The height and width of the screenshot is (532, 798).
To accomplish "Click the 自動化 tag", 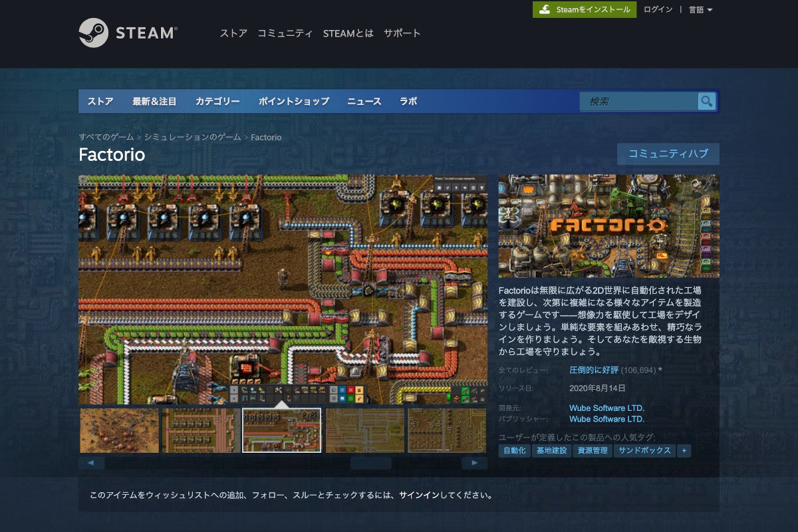I will [514, 451].
